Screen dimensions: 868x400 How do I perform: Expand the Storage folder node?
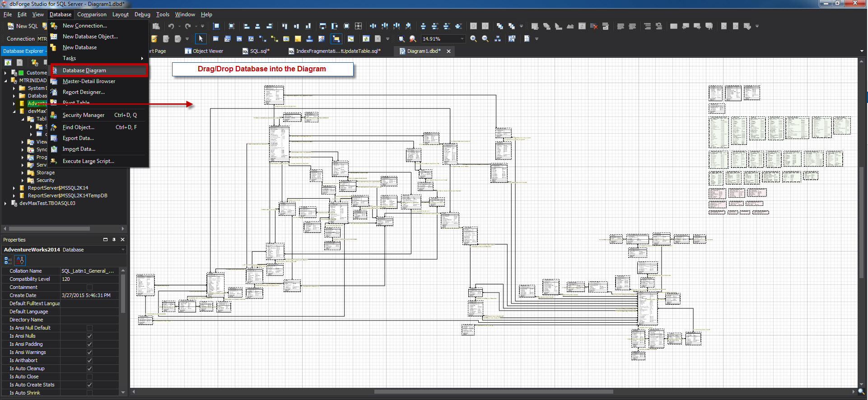23,172
